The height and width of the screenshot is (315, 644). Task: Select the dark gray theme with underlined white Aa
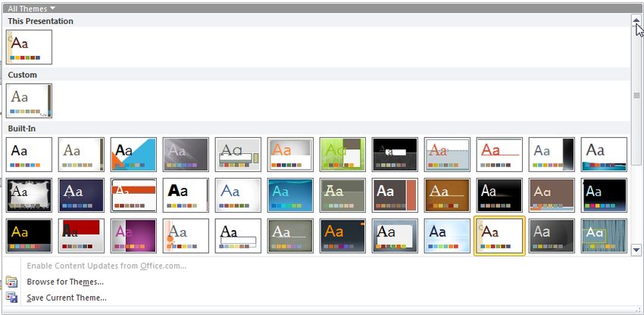(290, 235)
